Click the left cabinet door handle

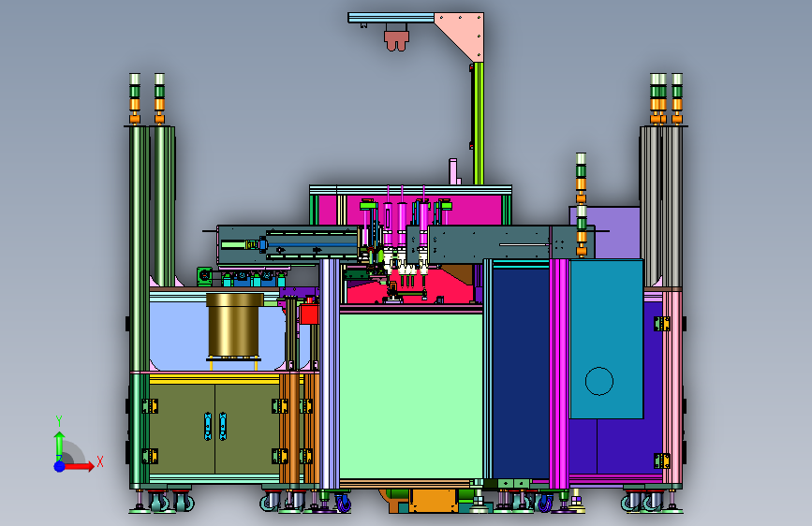(x=208, y=427)
